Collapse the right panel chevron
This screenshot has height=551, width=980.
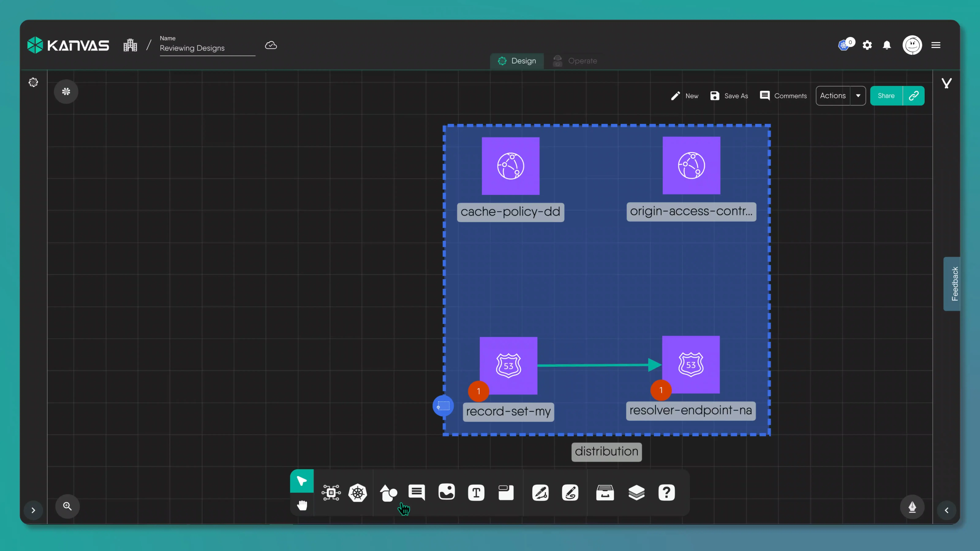[946, 510]
